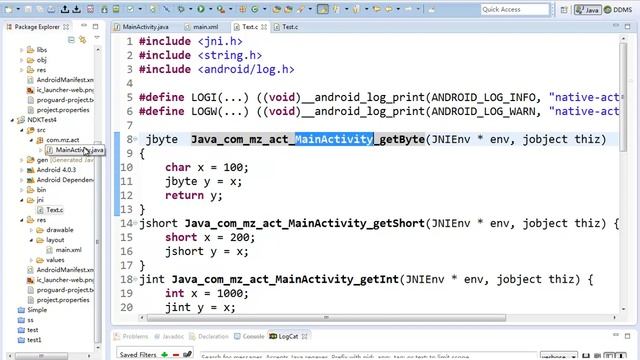Click the green Run button
This screenshot has height=360, width=640.
[201, 9]
